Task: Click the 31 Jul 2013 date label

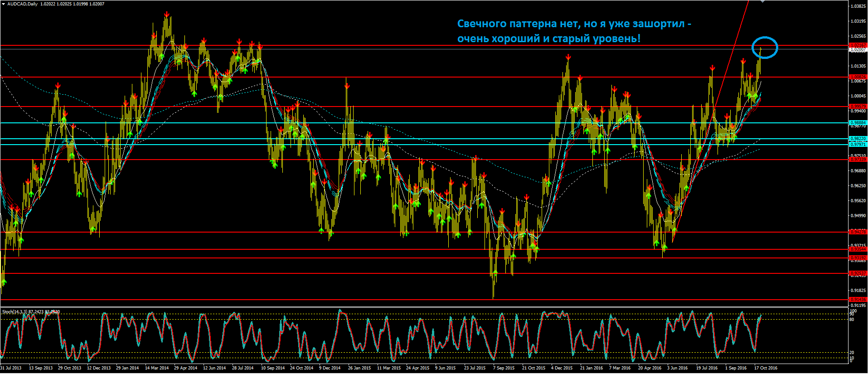Action: point(11,368)
